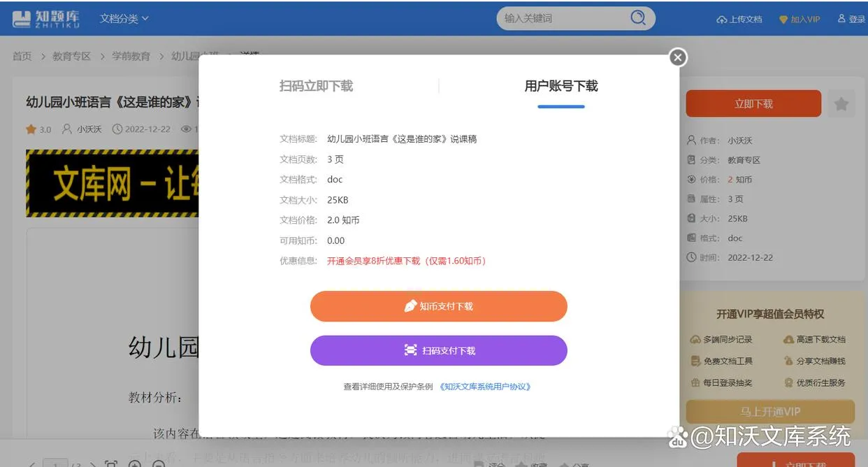Click the 每日登录抽奖 gift icon
The image size is (868, 467).
tap(695, 383)
